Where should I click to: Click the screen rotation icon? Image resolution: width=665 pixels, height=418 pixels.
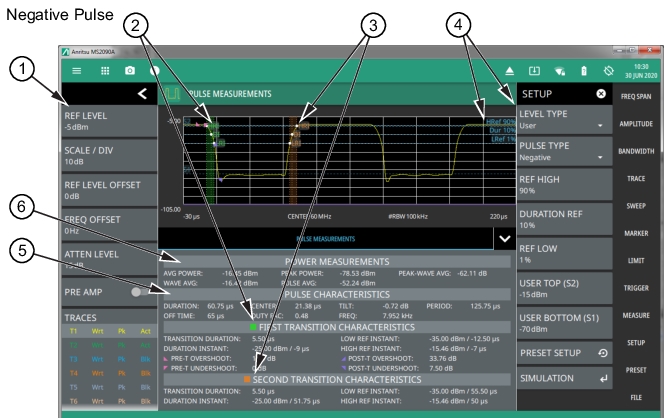[x=609, y=71]
